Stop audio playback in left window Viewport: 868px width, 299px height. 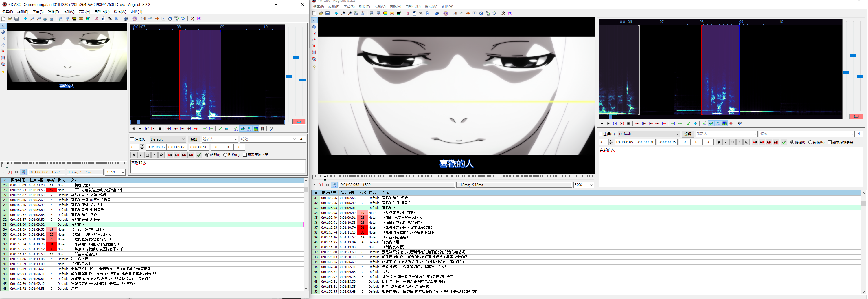[x=160, y=129]
